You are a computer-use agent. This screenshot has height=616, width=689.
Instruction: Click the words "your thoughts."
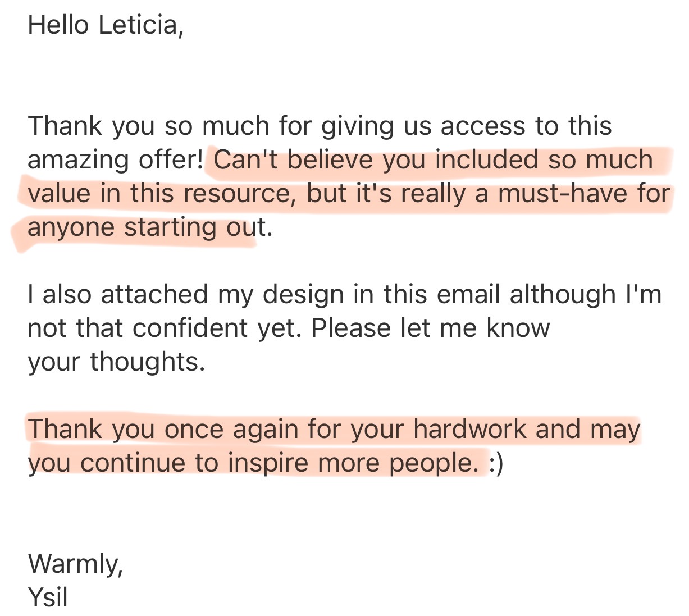coord(116,362)
